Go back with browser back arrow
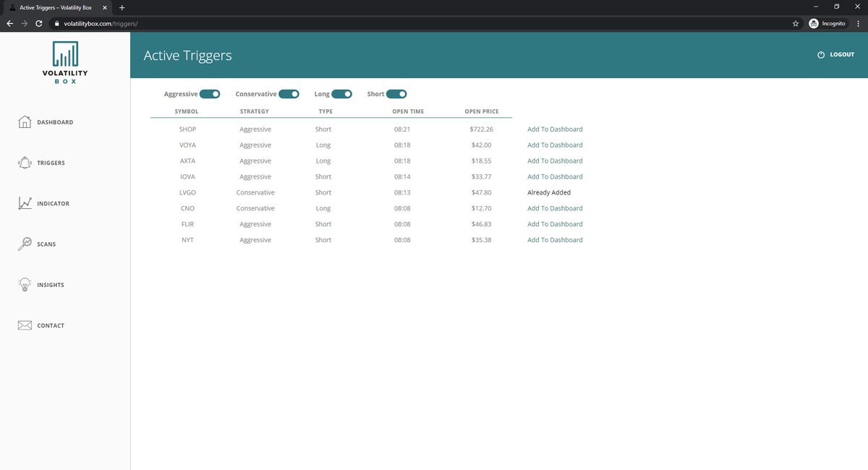The width and height of the screenshot is (868, 470). [9, 23]
